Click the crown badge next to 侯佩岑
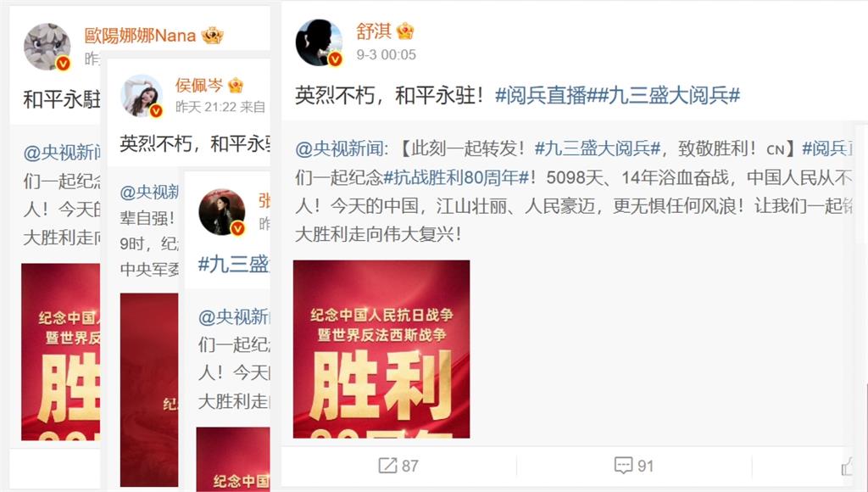Screen dimensions: 868x492 [236, 85]
